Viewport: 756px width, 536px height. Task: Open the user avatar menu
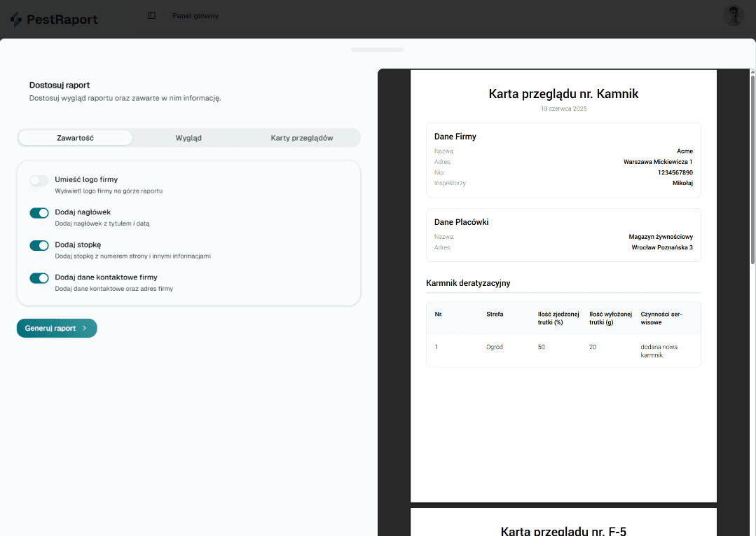click(x=734, y=15)
